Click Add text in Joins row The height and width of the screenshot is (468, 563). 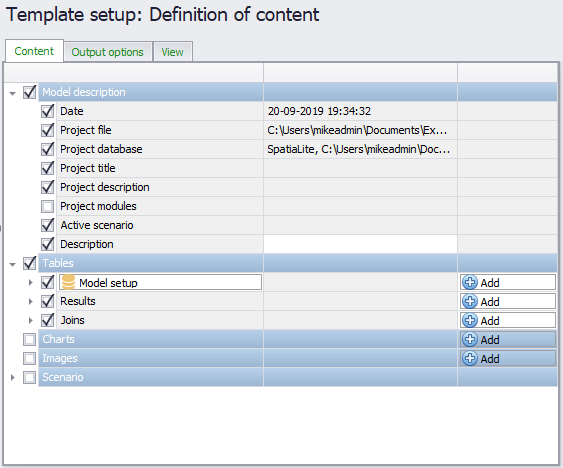tap(490, 321)
